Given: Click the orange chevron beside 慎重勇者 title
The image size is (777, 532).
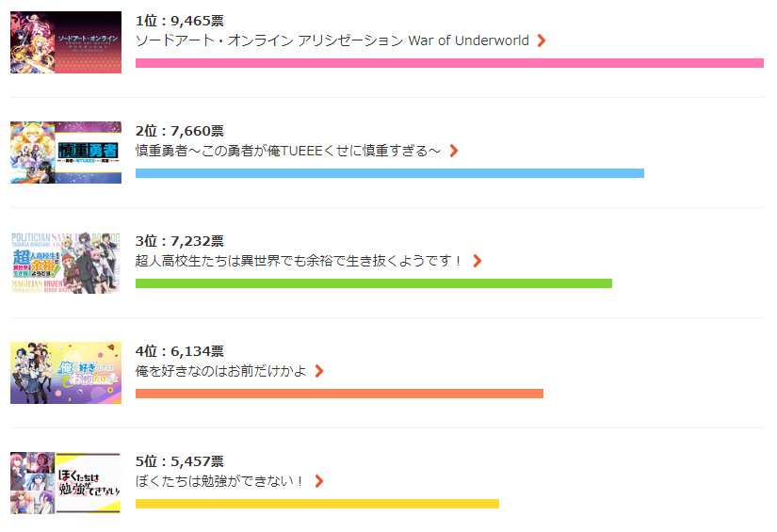Looking at the screenshot, I should pyautogui.click(x=453, y=151).
